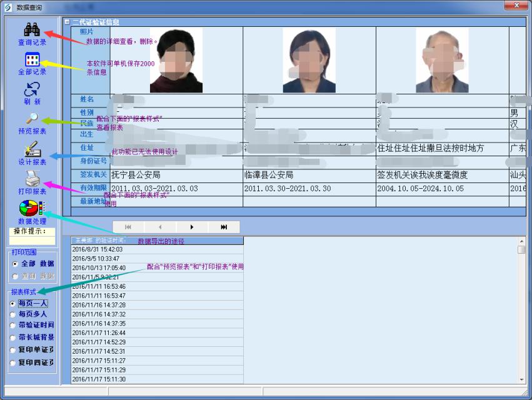The image size is (532, 400).
Task: Click the first person's ID photo
Action: point(176,60)
